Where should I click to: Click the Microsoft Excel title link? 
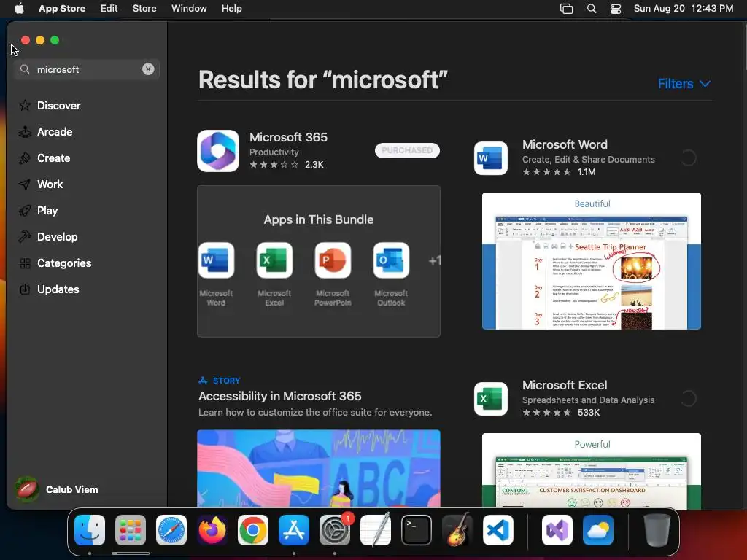565,385
